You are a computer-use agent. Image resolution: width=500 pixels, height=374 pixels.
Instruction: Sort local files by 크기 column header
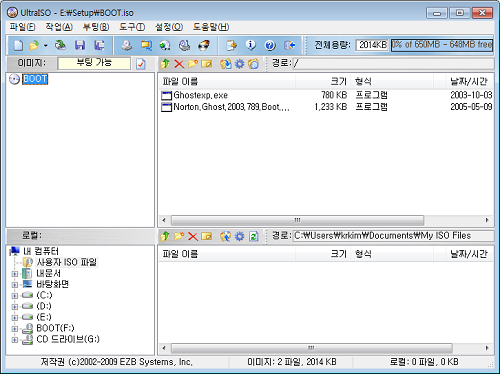pyautogui.click(x=323, y=254)
